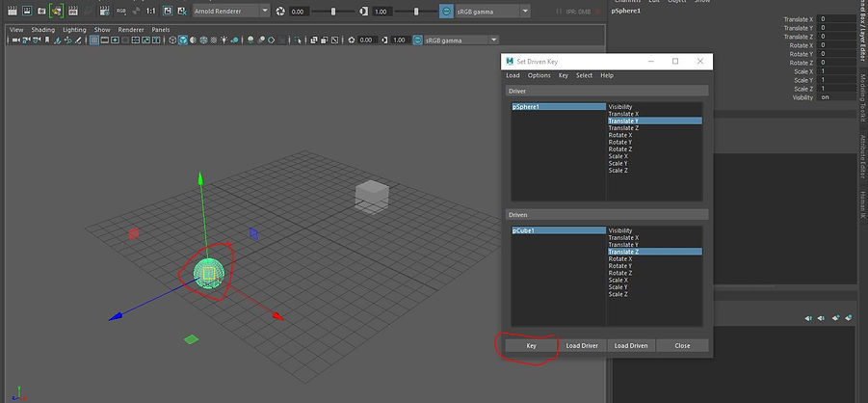Open the Load menu in Set Driven Key
The image size is (868, 403).
point(513,75)
